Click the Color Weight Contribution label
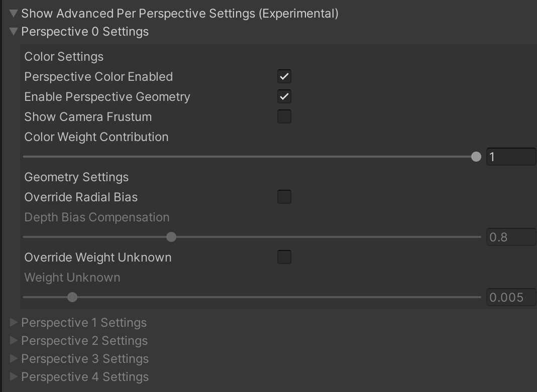This screenshot has width=537, height=392. click(96, 137)
